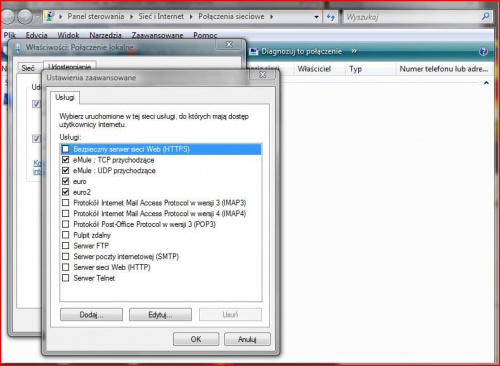500x366 pixels.
Task: Expand chevron after Sieć i Internet breadcrumb
Action: tap(191, 17)
